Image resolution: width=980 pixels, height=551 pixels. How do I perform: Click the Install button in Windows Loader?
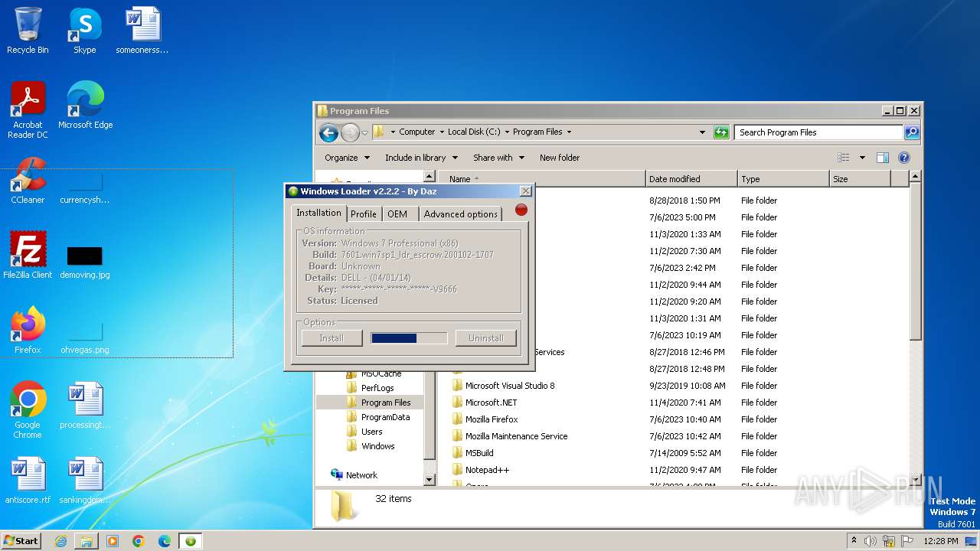pos(332,338)
